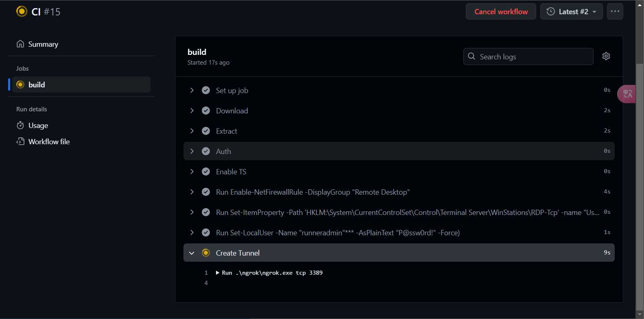This screenshot has width=644, height=319.
Task: Click the "Download" step label
Action: [232, 111]
